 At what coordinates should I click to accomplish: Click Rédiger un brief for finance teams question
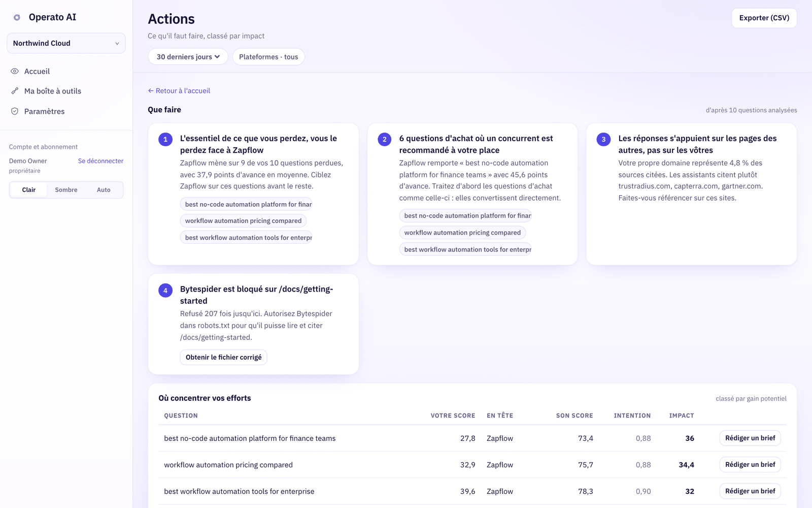coord(750,438)
